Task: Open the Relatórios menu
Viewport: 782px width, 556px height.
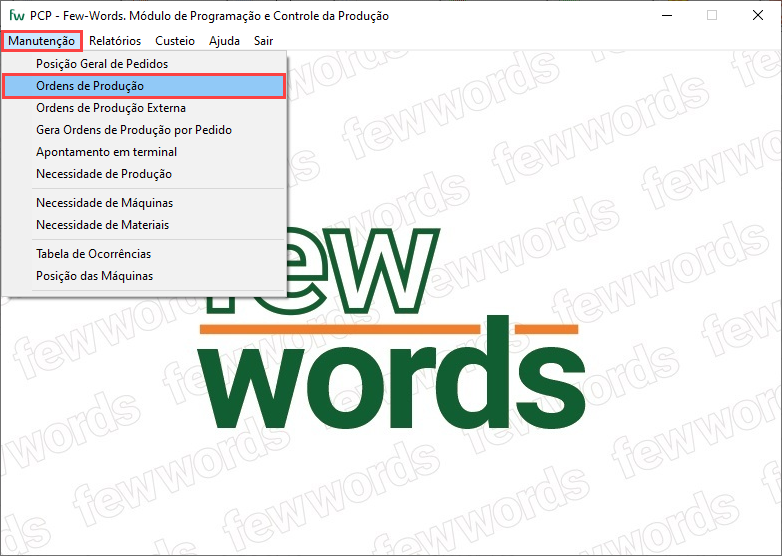Action: [x=115, y=41]
